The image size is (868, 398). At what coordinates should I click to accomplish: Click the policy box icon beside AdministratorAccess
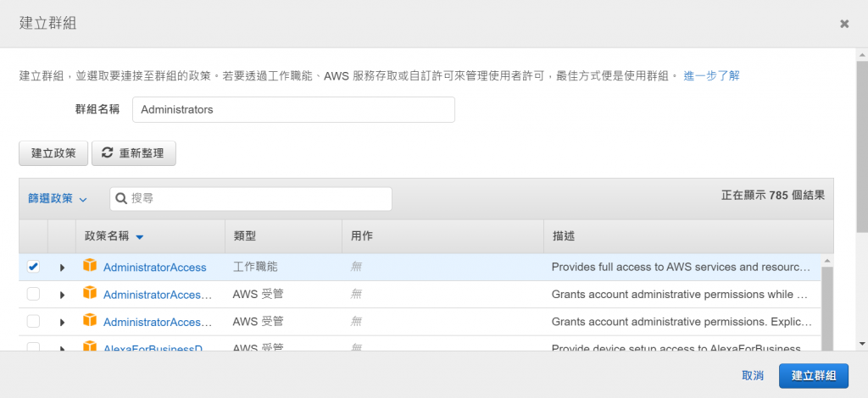[90, 266]
